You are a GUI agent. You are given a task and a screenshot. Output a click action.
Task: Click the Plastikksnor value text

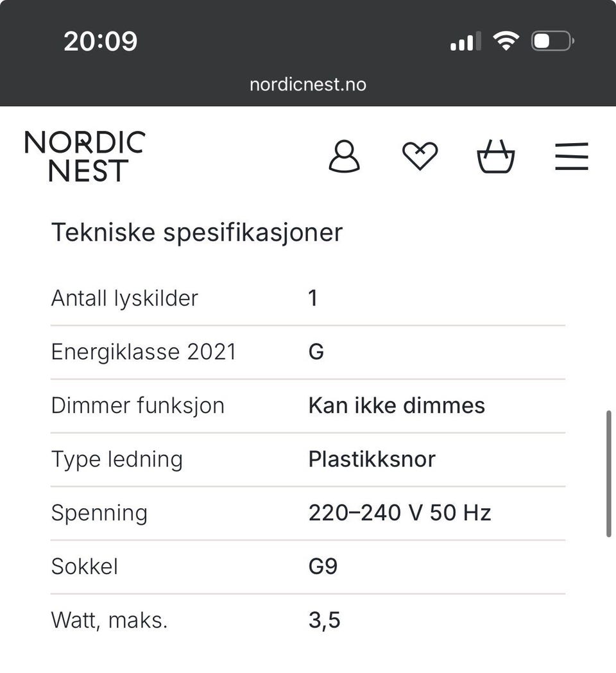[x=372, y=459]
